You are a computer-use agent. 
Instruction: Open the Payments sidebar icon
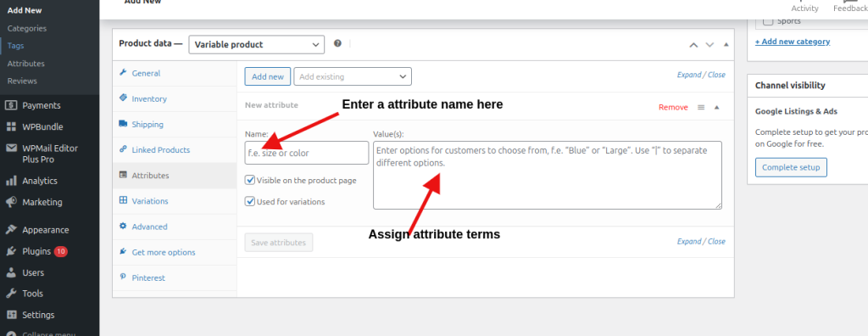click(x=11, y=105)
